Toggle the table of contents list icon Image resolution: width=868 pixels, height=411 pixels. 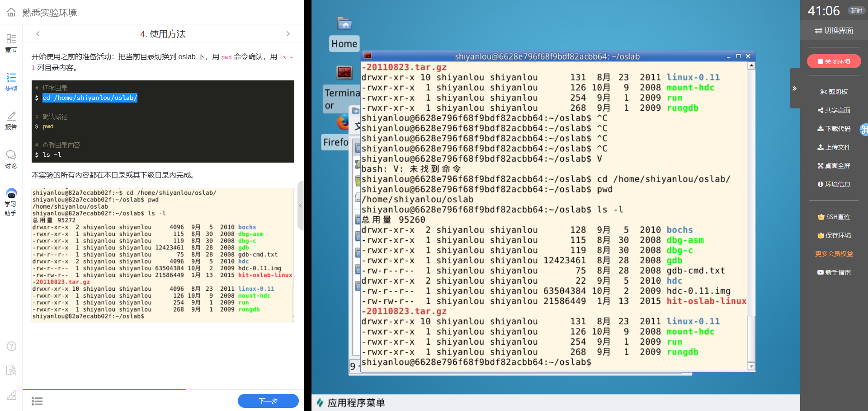click(x=37, y=401)
